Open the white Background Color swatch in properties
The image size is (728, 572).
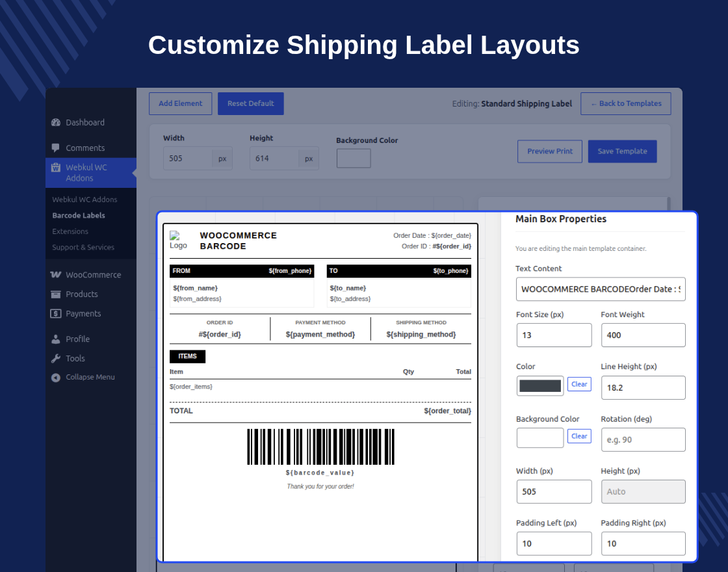[x=540, y=438]
